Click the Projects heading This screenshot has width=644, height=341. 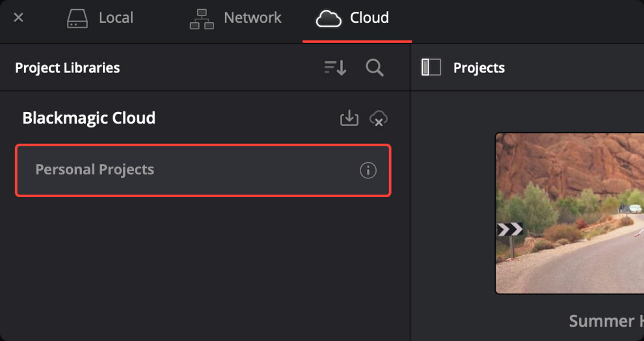[479, 68]
